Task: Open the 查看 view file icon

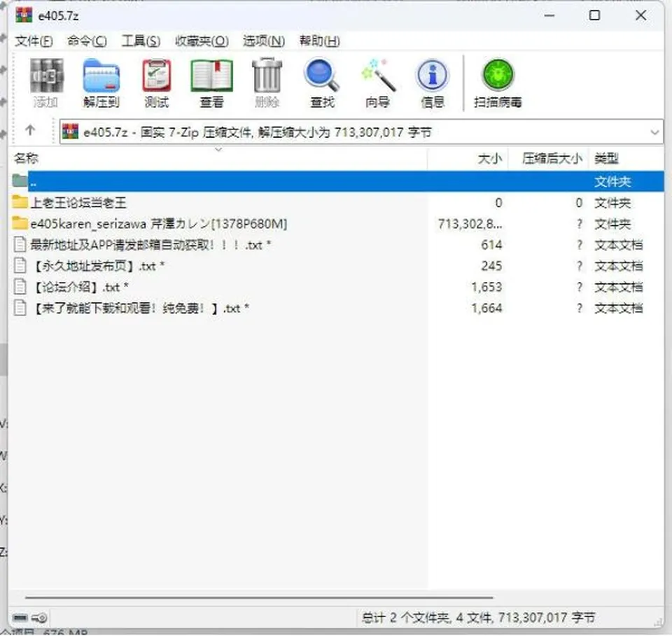Action: (x=211, y=83)
